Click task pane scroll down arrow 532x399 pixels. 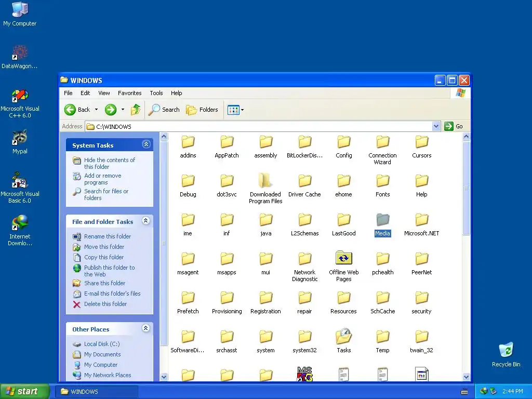pos(164,377)
